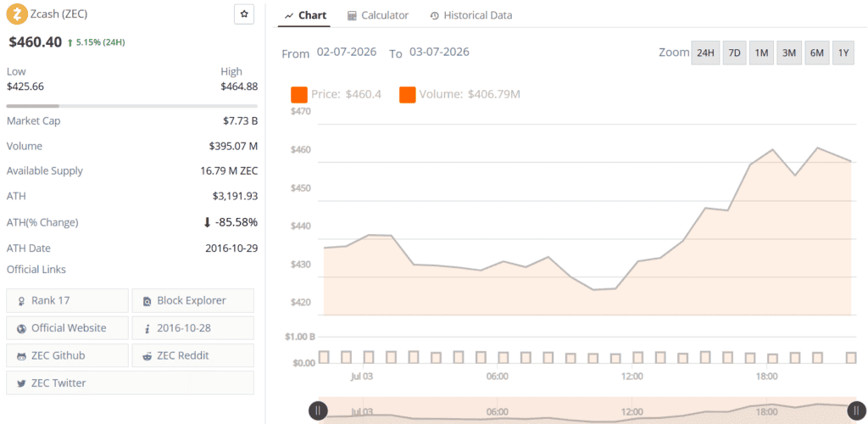Screen dimensions: 868x424
Task: Set chart zoom to 7D
Action: point(734,53)
